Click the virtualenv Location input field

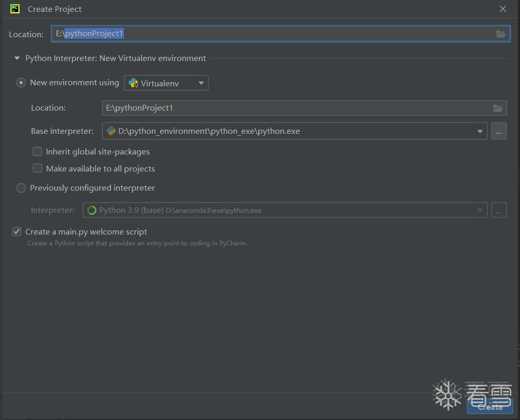pos(304,108)
